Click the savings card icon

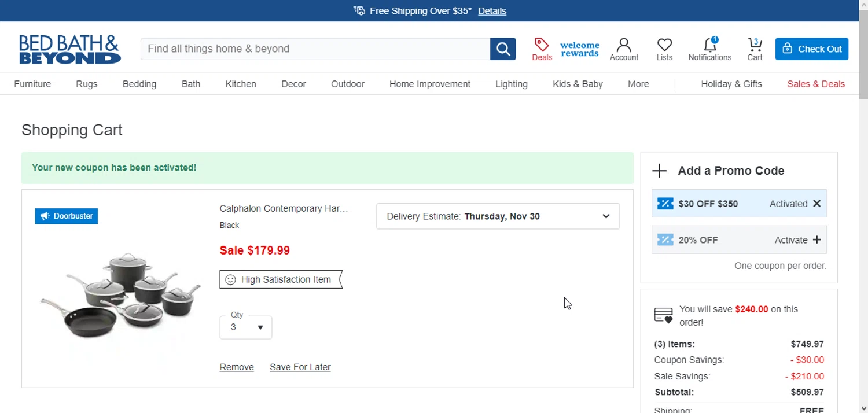pyautogui.click(x=663, y=316)
